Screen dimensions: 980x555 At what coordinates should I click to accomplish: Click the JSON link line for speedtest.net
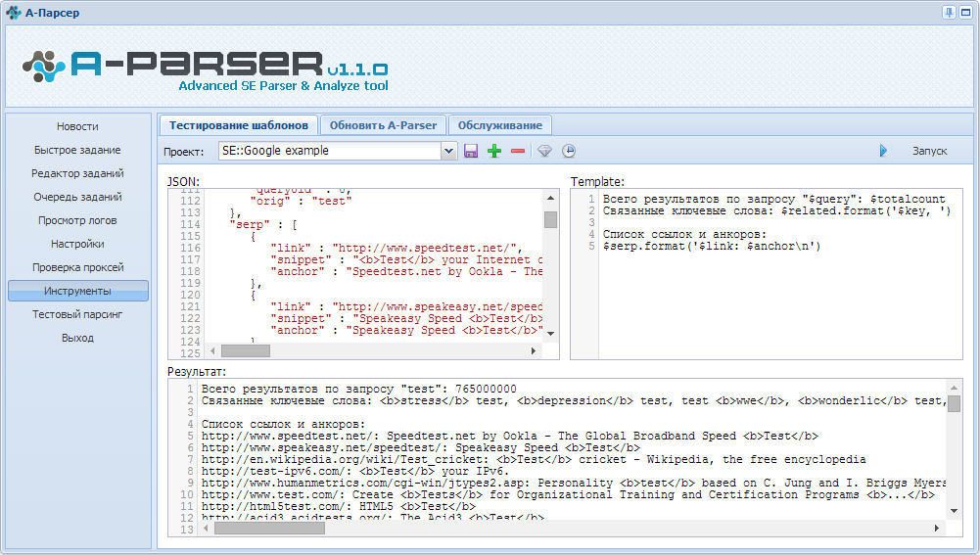pyautogui.click(x=397, y=248)
